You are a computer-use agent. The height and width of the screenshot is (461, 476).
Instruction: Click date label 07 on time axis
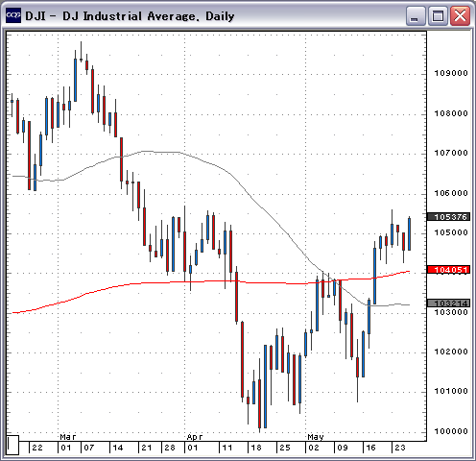[x=89, y=448]
